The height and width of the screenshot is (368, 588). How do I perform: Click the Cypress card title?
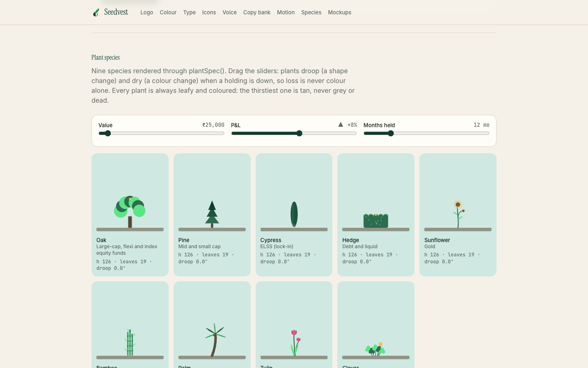click(271, 240)
